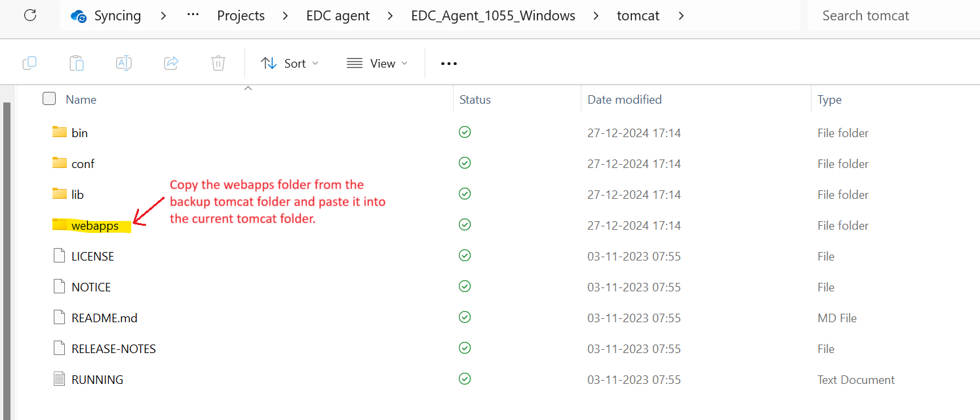Screen dimensions: 980x420
Task: Click the Delete trash can icon
Action: click(x=218, y=63)
